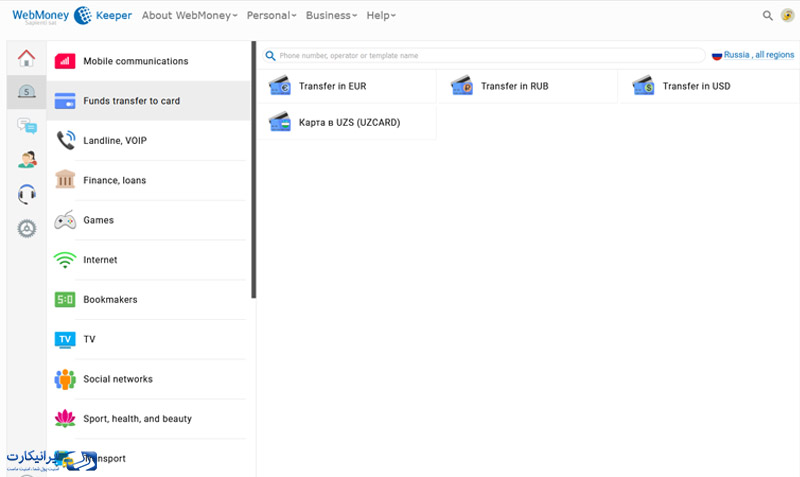
Task: Click the Games controller icon
Action: pos(65,220)
